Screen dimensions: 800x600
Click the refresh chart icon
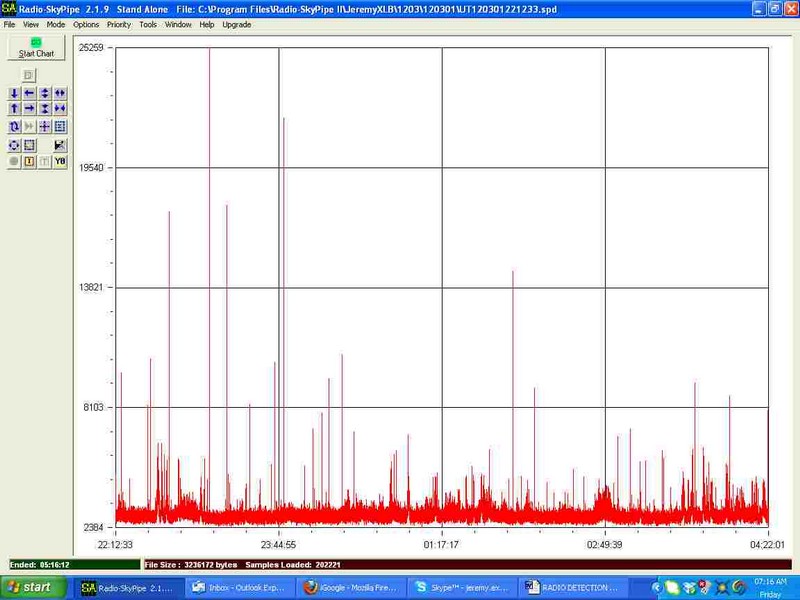(x=14, y=127)
